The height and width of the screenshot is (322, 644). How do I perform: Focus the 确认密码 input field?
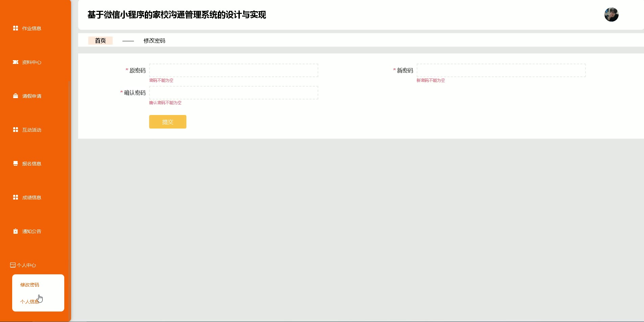point(234,93)
